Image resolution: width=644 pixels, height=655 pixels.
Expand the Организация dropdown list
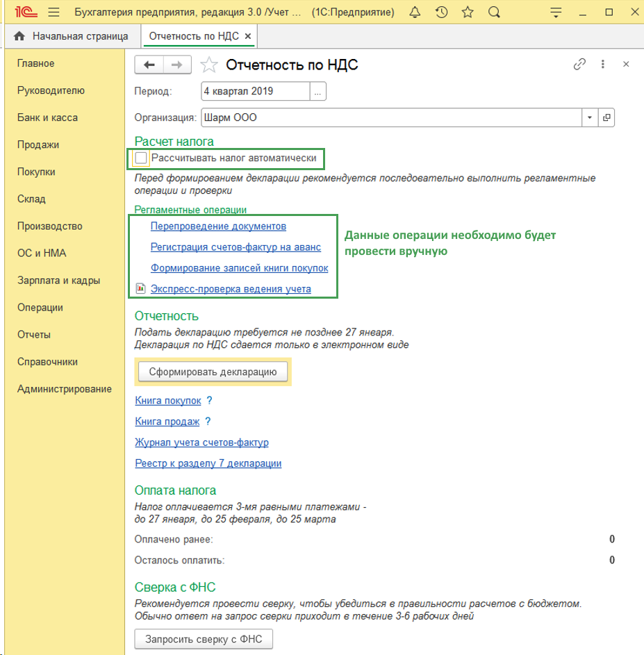[x=590, y=117]
